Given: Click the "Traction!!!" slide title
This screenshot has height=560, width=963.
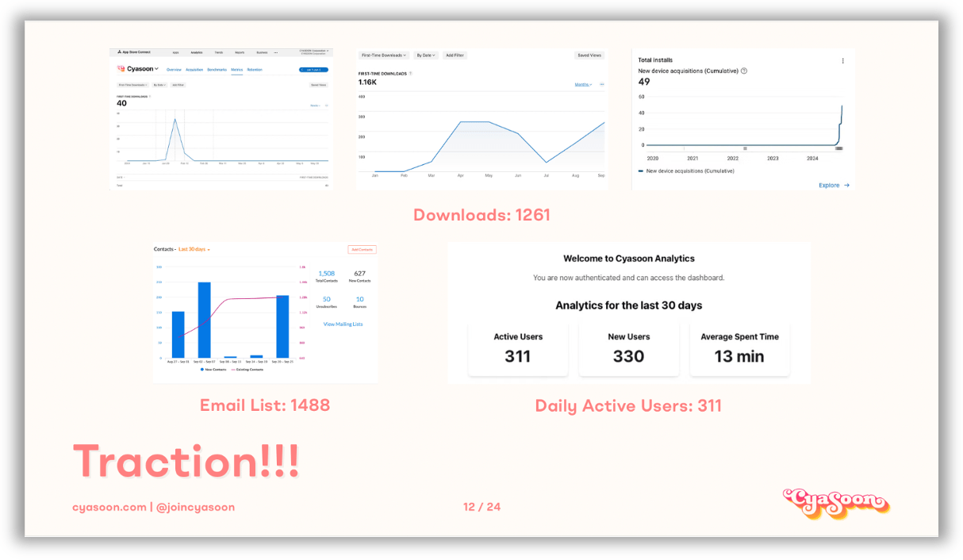Looking at the screenshot, I should pyautogui.click(x=186, y=460).
